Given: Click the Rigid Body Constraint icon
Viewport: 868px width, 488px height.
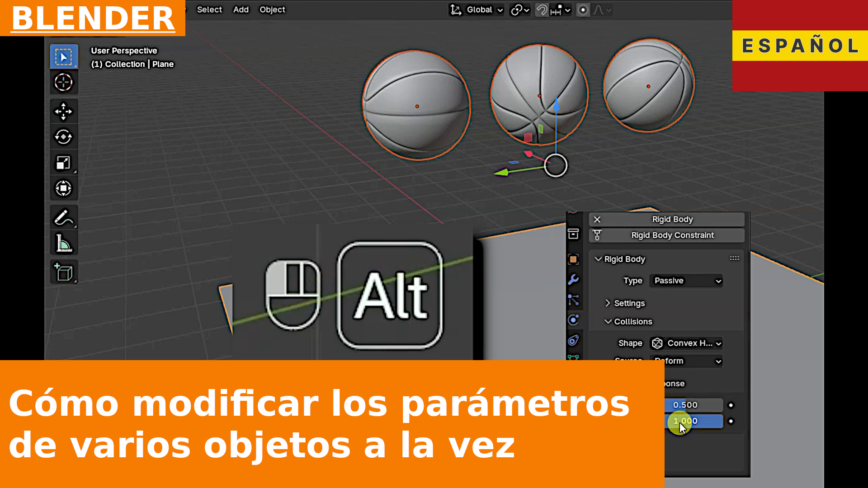Looking at the screenshot, I should (x=597, y=235).
